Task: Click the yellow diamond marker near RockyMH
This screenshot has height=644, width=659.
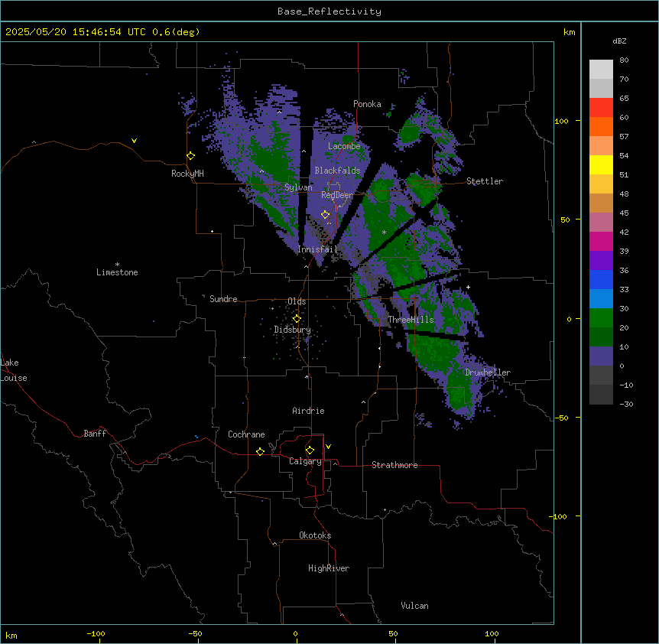Action: tap(191, 156)
